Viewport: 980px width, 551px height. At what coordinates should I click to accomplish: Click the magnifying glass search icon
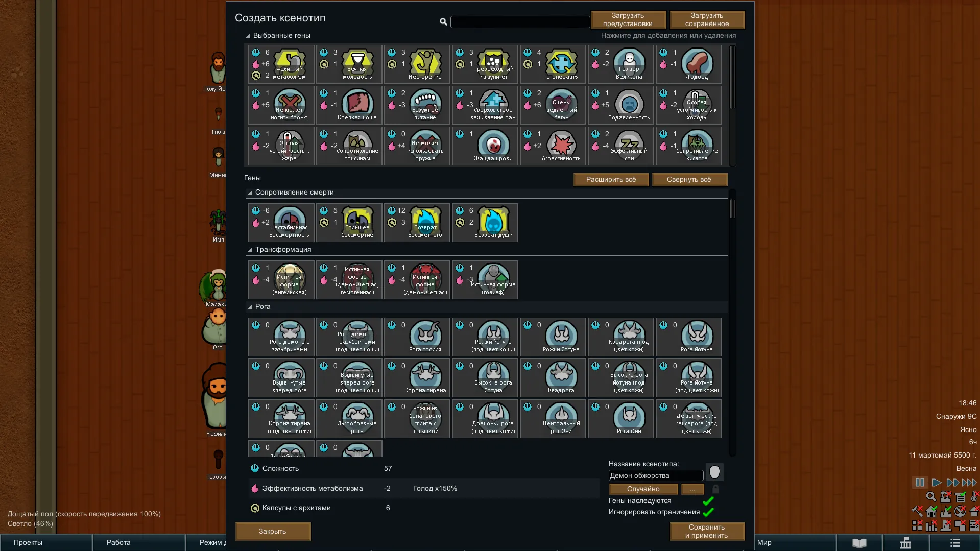(x=443, y=22)
